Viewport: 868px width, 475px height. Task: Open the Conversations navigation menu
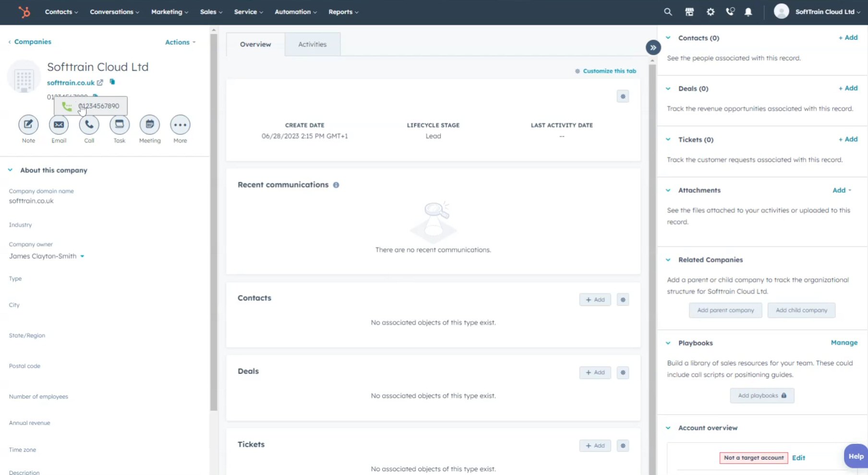pyautogui.click(x=114, y=12)
